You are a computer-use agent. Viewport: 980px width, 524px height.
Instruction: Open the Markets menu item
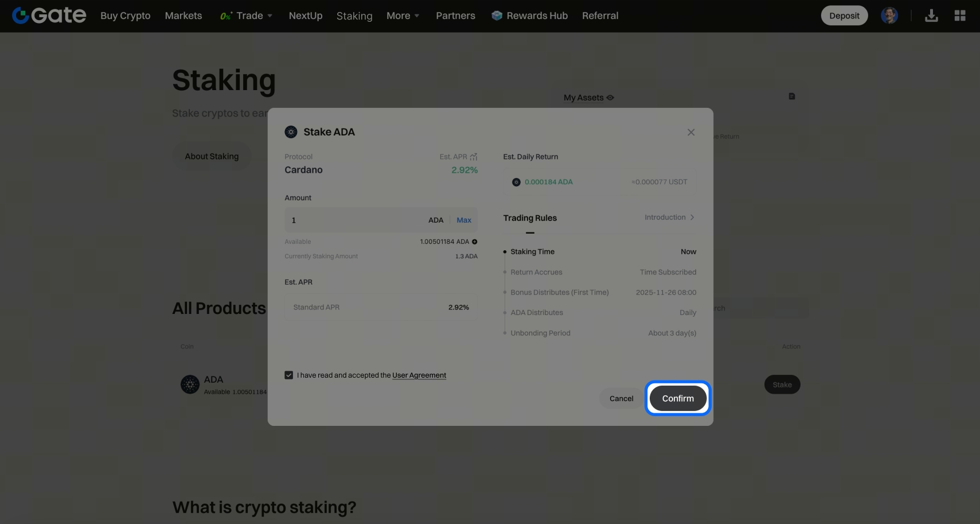tap(183, 15)
